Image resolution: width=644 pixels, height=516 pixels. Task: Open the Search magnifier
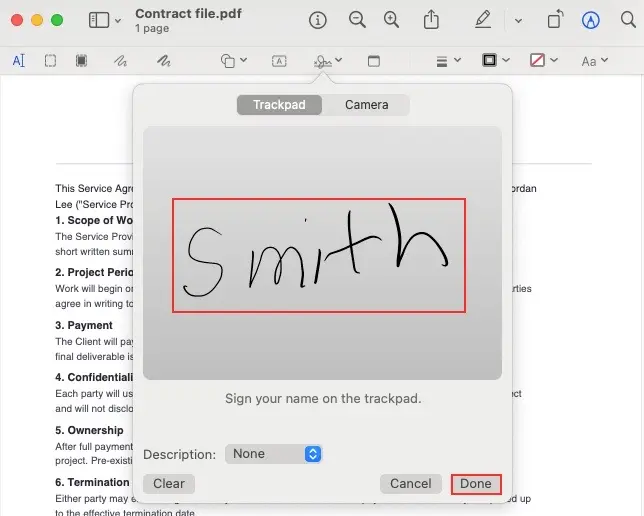point(628,19)
